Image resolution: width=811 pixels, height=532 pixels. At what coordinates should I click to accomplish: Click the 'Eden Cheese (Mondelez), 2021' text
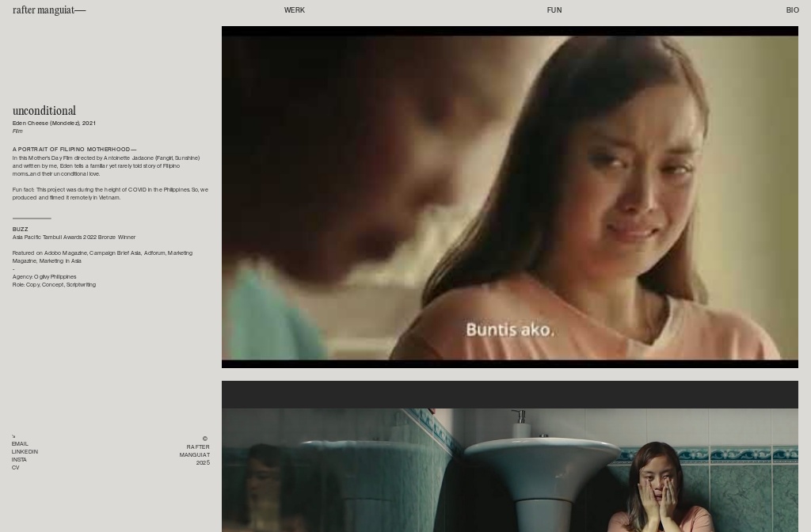(x=54, y=123)
